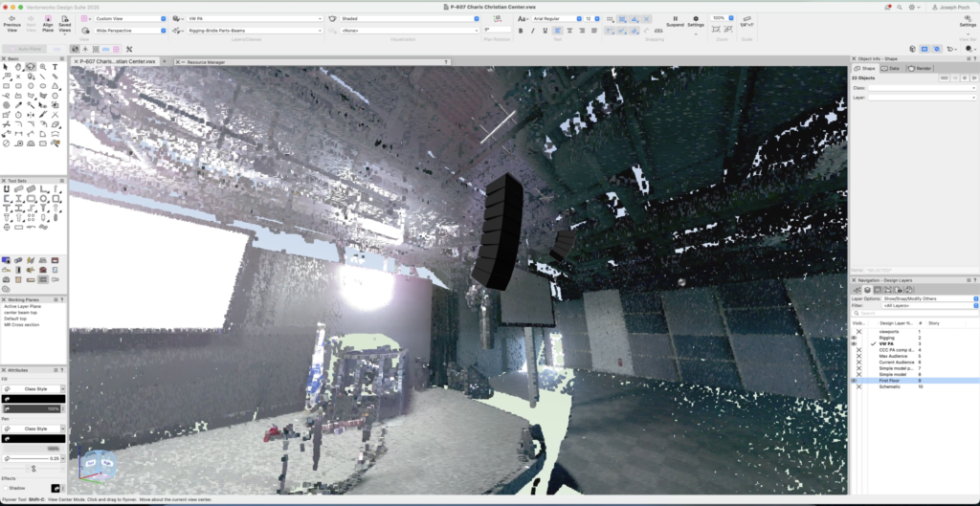980x506 pixels.
Task: Click the black Fill color swatch
Action: (33, 399)
